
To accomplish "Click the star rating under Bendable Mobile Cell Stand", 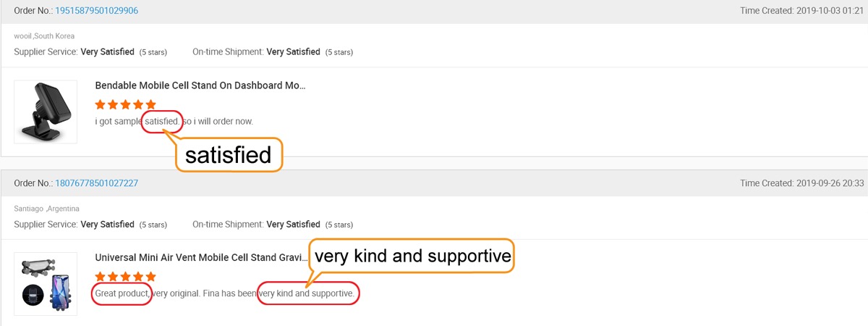I will pos(125,104).
